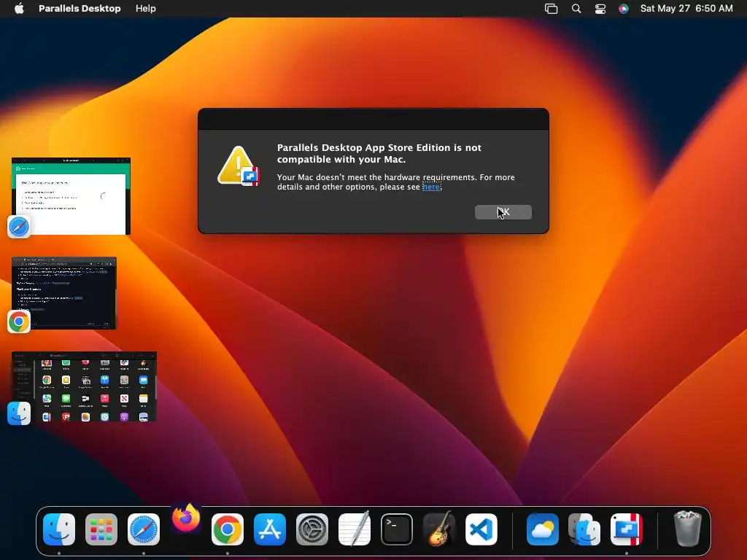Click OK to dismiss the alert
The height and width of the screenshot is (560, 747).
(503, 212)
